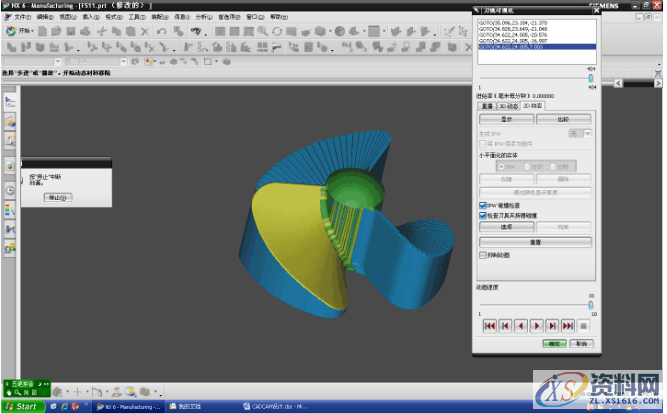The height and width of the screenshot is (414, 667).
Task: Rewind to start of tool path
Action: (489, 325)
